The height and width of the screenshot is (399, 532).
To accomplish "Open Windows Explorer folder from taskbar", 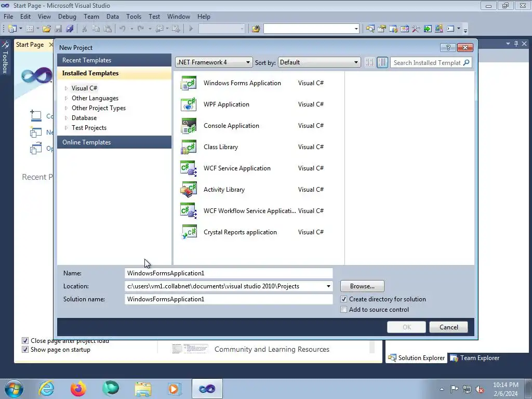I will (143, 389).
